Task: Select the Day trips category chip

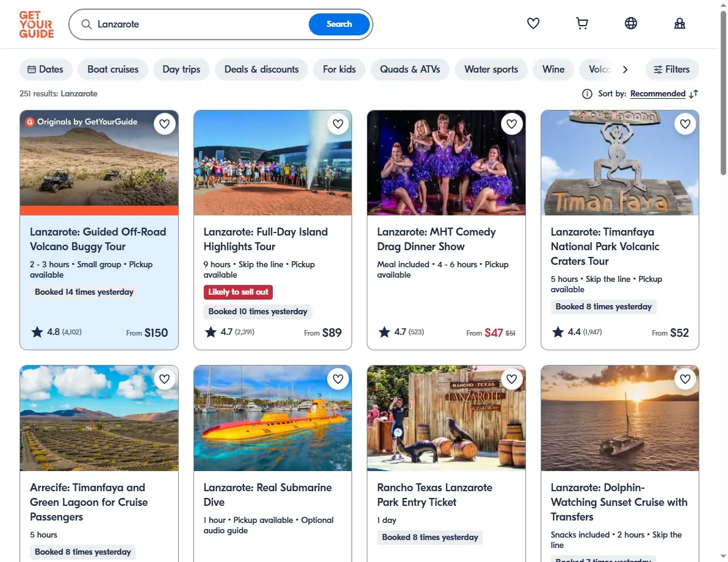Action: [x=181, y=69]
